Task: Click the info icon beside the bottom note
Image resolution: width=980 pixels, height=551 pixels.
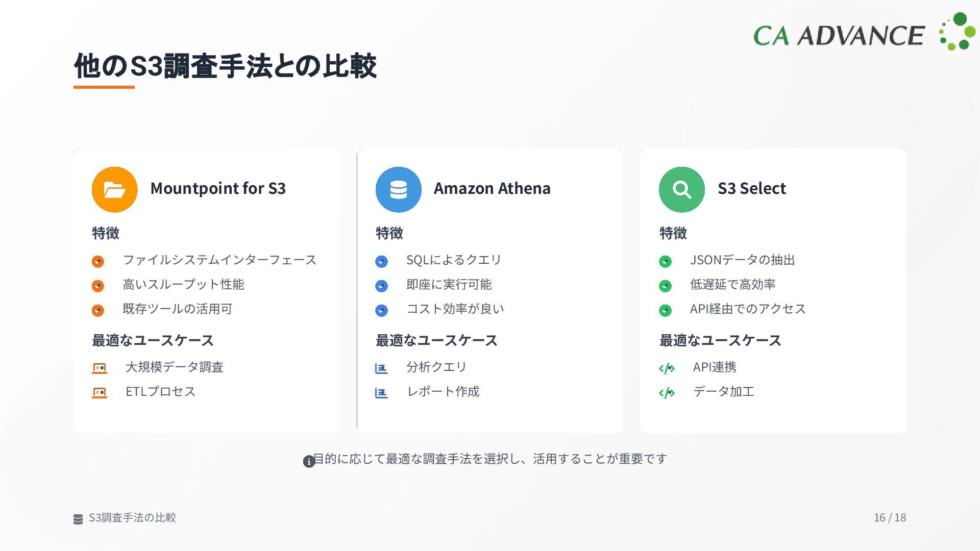Action: click(308, 461)
